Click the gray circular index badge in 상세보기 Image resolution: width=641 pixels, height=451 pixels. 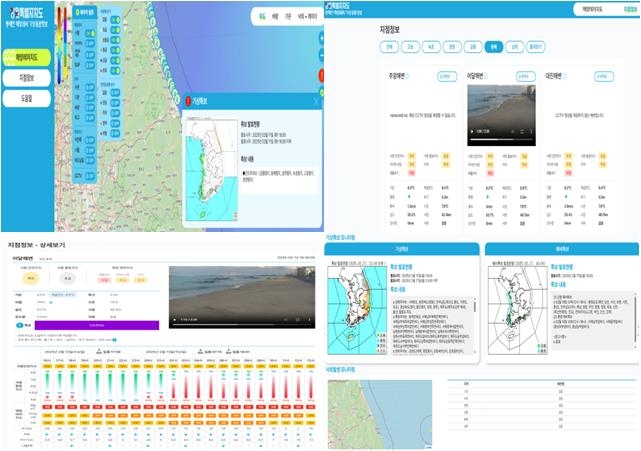point(68,278)
